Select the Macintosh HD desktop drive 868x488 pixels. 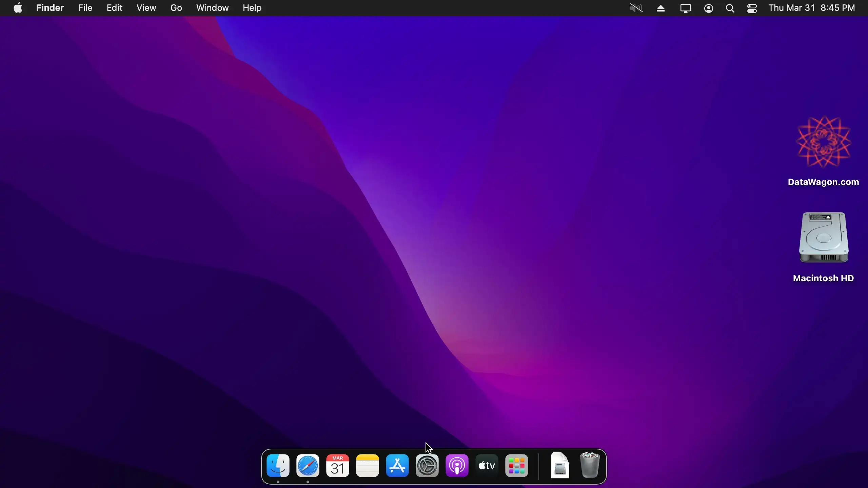pyautogui.click(x=823, y=238)
